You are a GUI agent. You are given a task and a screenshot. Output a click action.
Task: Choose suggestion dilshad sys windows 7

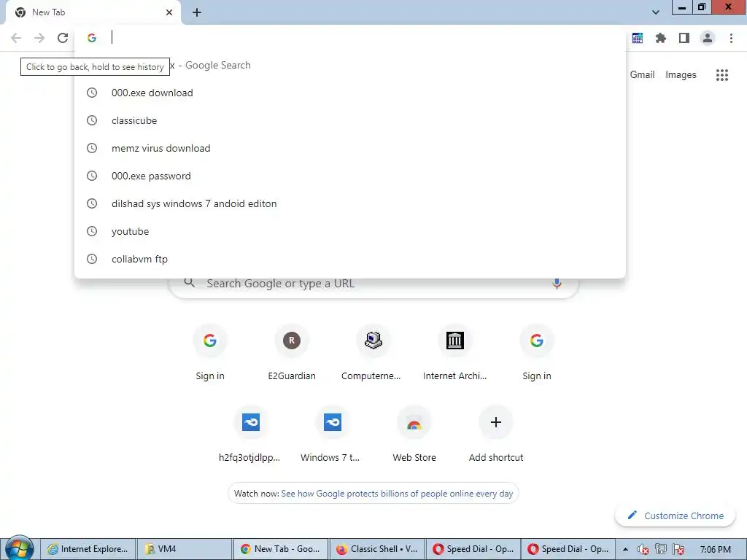[349, 203]
